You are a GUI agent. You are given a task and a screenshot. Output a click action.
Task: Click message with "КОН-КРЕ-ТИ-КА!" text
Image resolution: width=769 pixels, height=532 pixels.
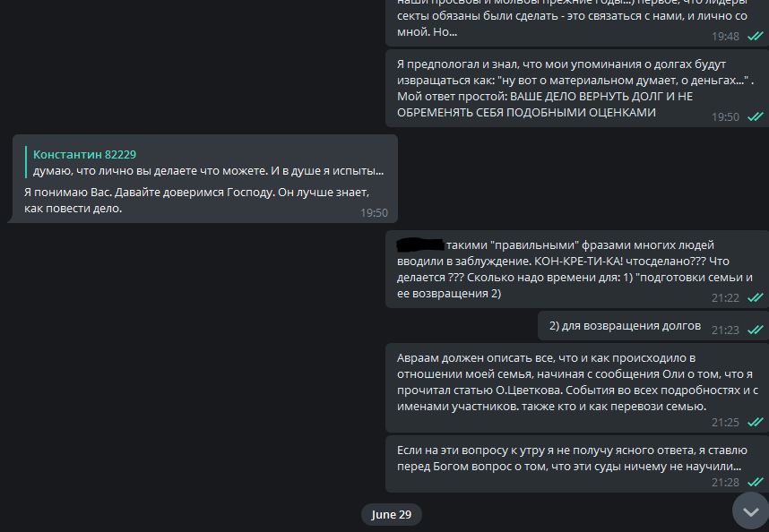(x=577, y=270)
